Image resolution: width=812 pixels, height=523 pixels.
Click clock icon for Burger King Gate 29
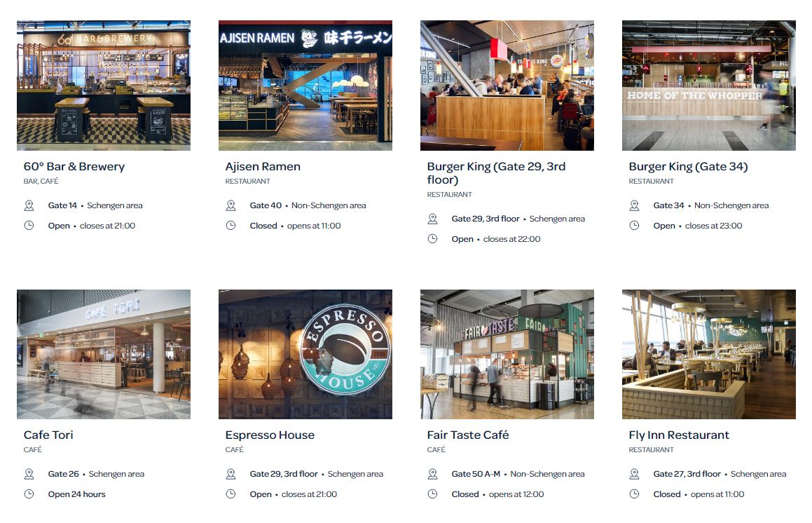pos(432,239)
